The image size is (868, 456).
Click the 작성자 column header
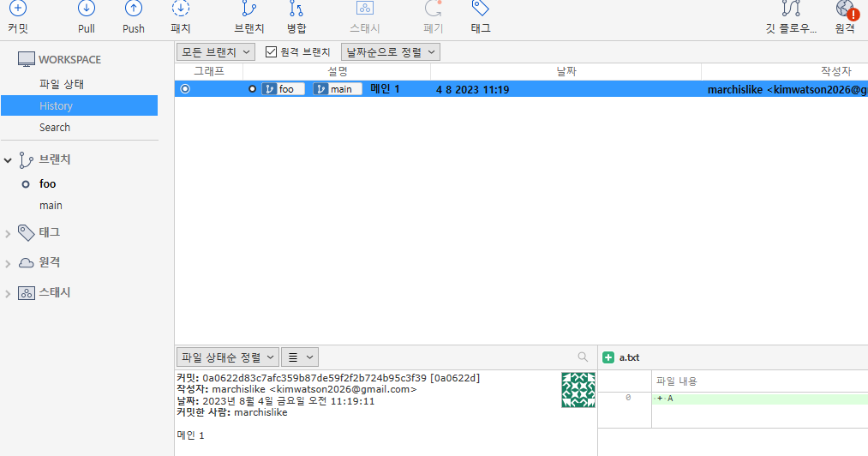coord(835,71)
